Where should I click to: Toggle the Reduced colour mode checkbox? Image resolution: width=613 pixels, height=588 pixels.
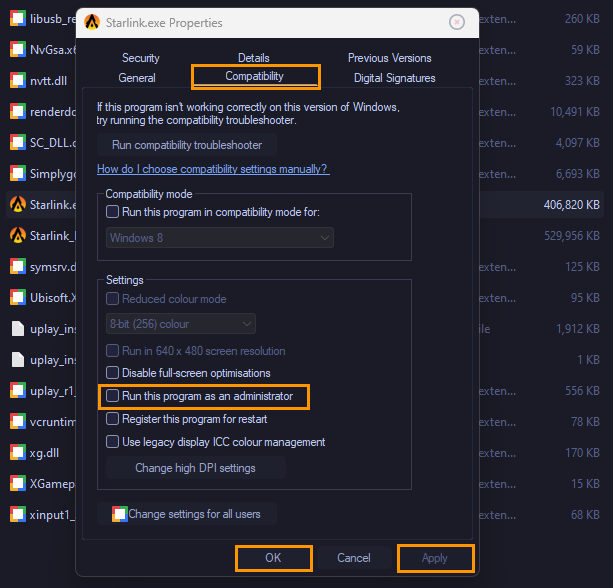(113, 299)
